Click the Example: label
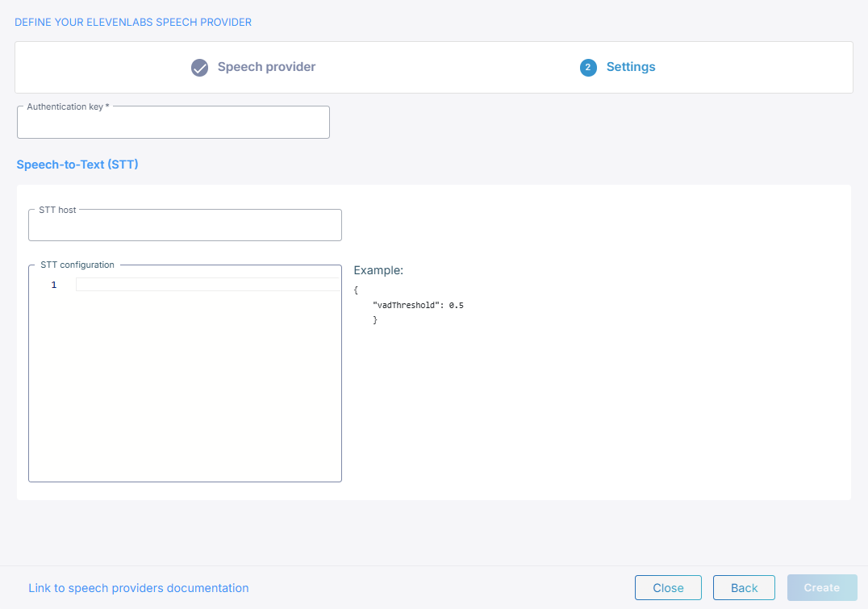The height and width of the screenshot is (609, 868). [x=378, y=270]
